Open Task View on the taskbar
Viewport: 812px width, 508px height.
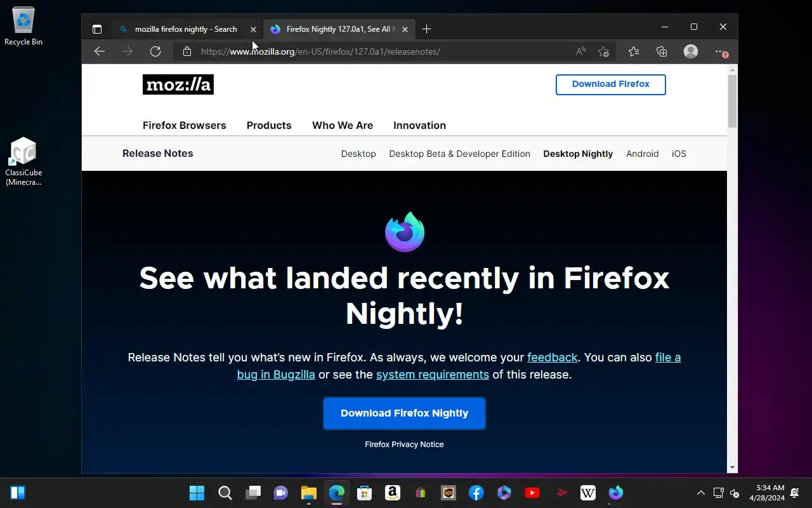pyautogui.click(x=253, y=493)
